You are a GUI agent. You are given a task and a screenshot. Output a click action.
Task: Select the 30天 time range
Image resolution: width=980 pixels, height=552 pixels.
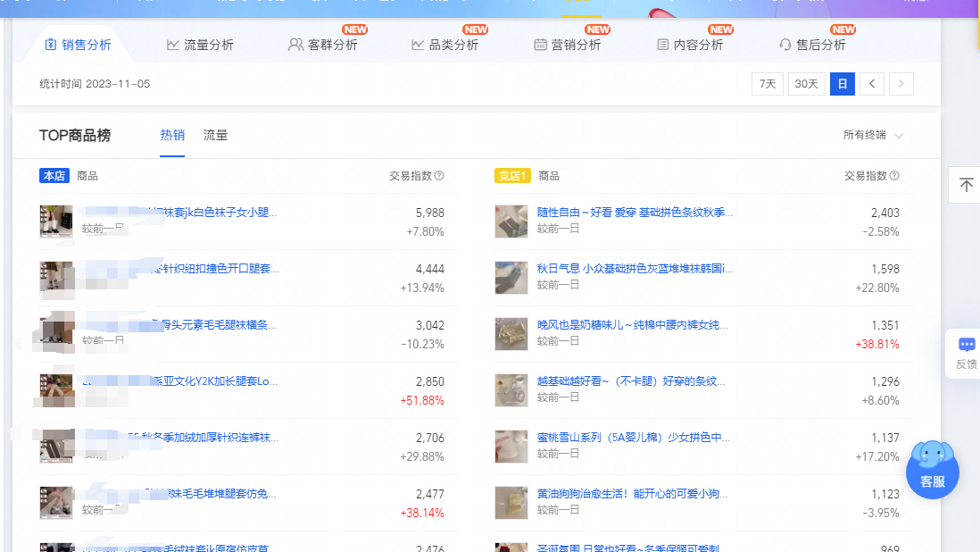tap(806, 84)
